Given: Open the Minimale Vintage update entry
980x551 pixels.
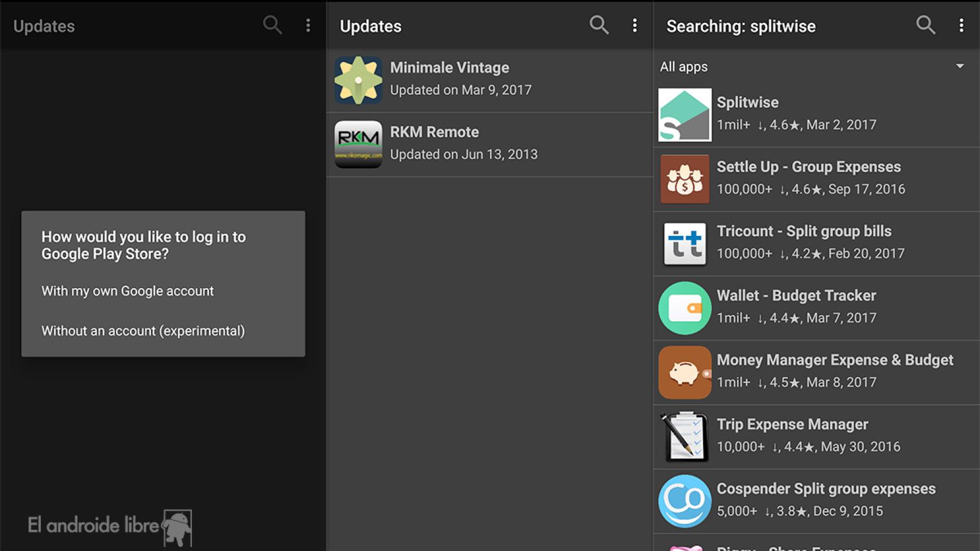Looking at the screenshot, I should click(x=489, y=80).
